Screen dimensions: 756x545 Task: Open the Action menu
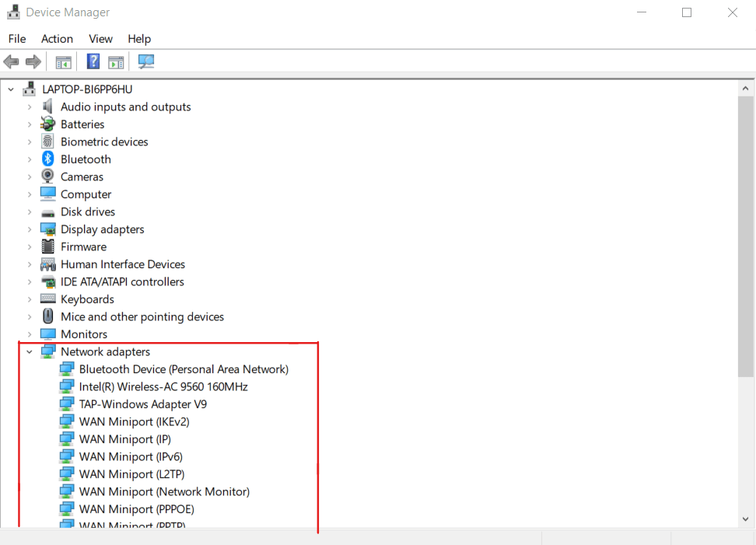(57, 39)
